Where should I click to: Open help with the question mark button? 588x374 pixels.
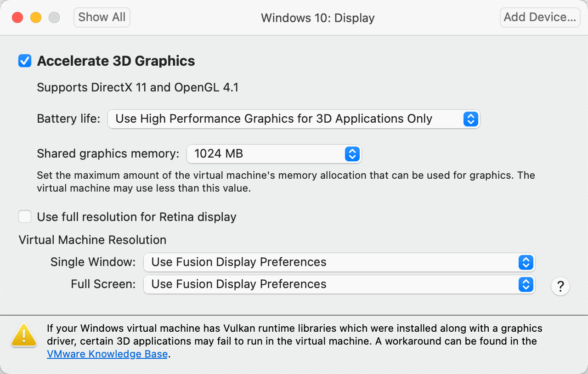tap(560, 286)
